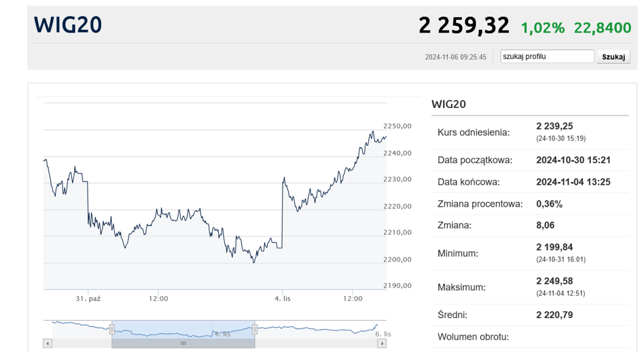This screenshot has width=644, height=352.
Task: Select the Minimum value 2 199,84
Action: [x=563, y=247]
